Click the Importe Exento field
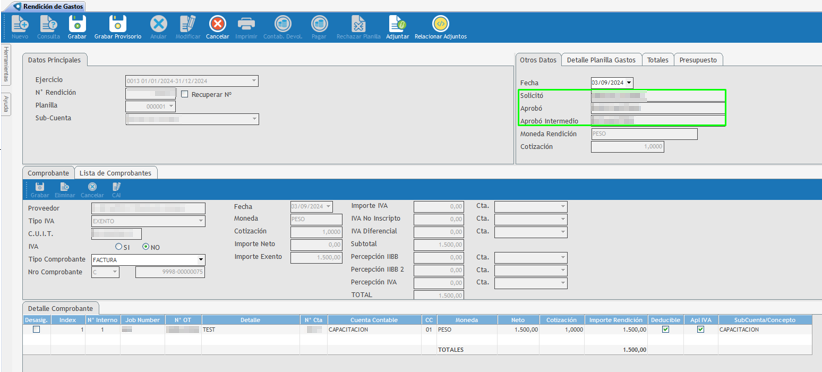Screen dimensions: 822x372 (316, 257)
